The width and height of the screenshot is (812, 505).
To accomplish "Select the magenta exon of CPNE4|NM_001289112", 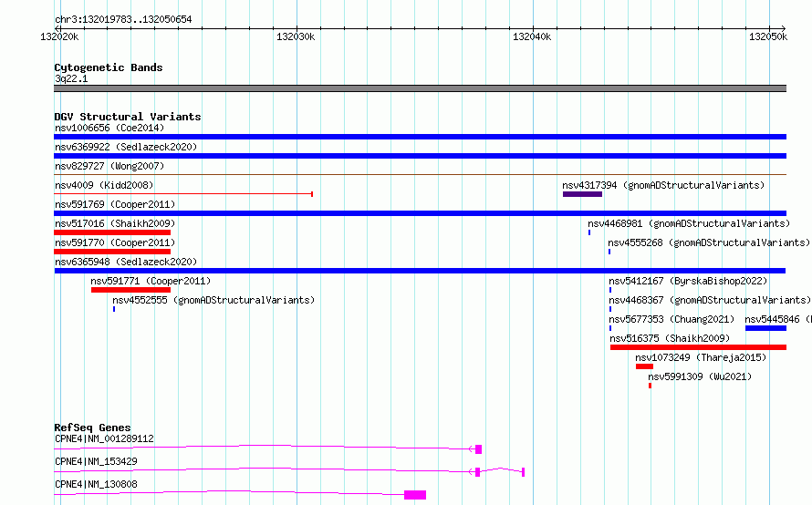I will [x=478, y=449].
